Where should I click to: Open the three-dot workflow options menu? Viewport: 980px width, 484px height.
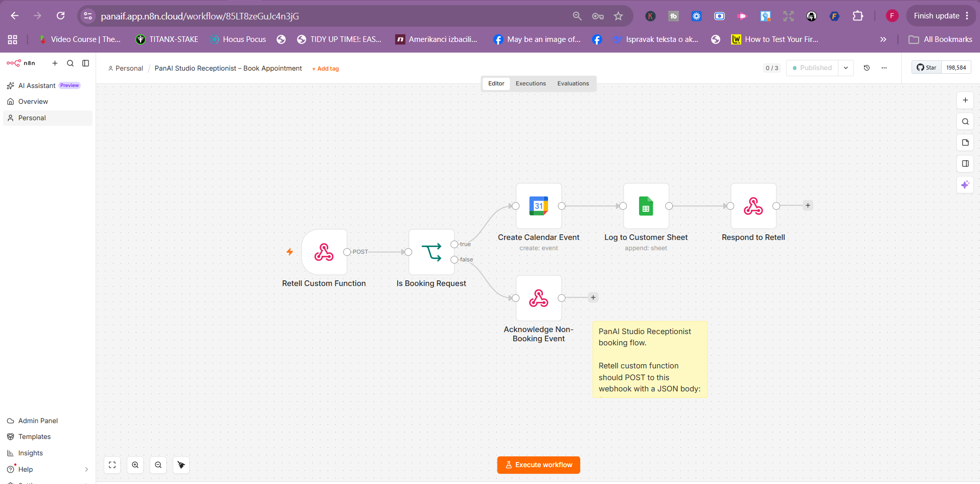(884, 68)
